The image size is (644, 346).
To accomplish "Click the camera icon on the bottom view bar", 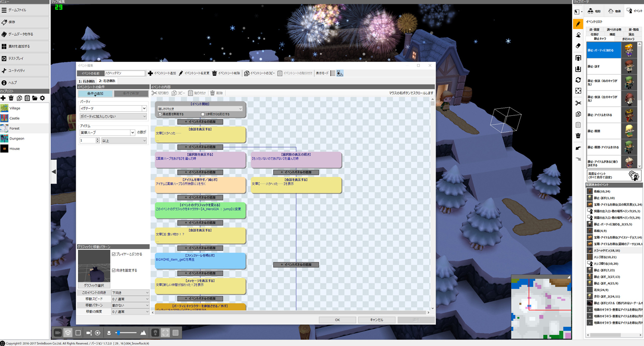I will click(57, 333).
